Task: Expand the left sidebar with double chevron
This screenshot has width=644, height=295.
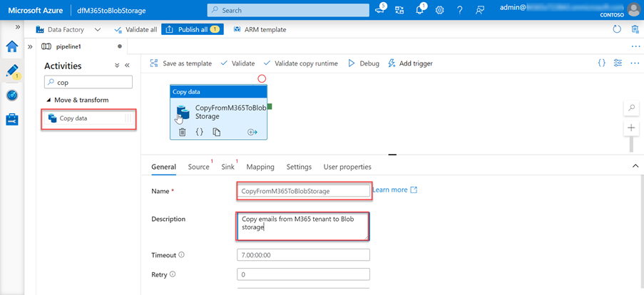Action: click(x=18, y=26)
